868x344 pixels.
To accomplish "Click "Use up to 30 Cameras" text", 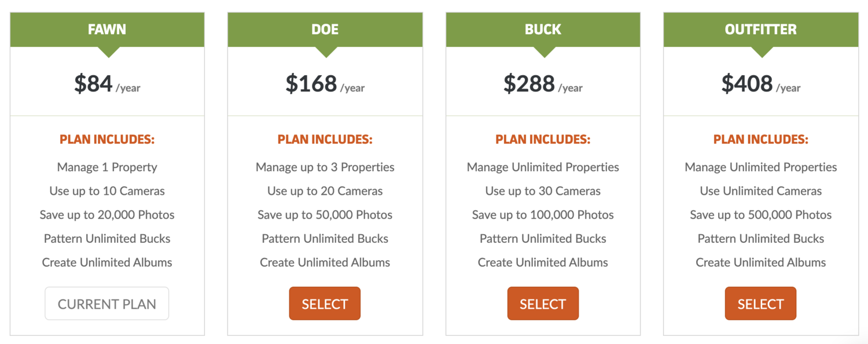I will 543,191.
